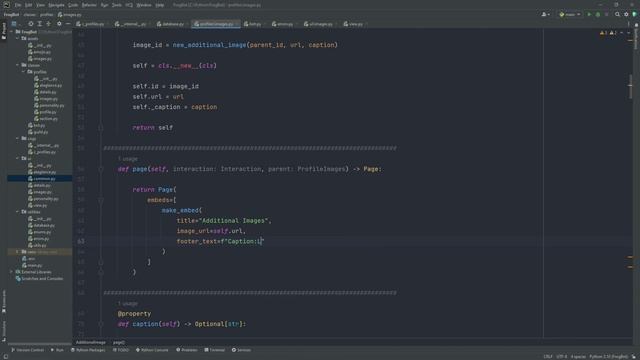Screen dimensions: 640x360
Task: Open the VCS menu
Action: tap(129, 5)
